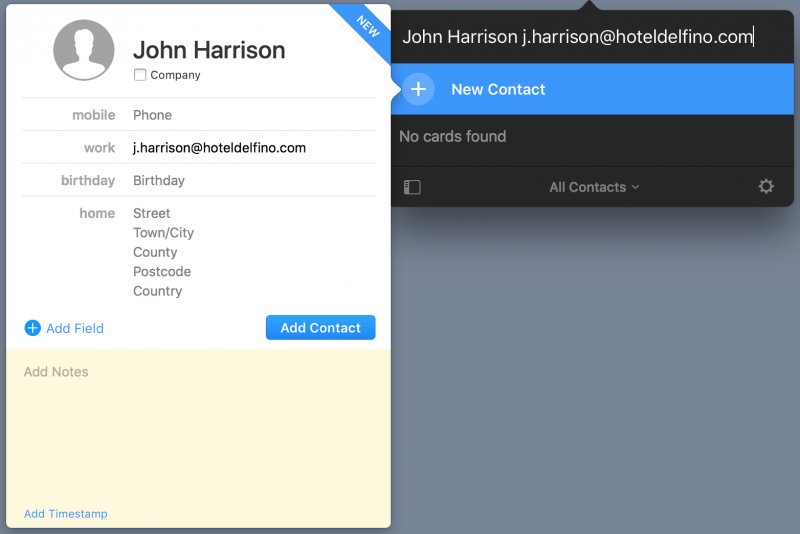Click the Birthday field
The height and width of the screenshot is (534, 800).
159,181
